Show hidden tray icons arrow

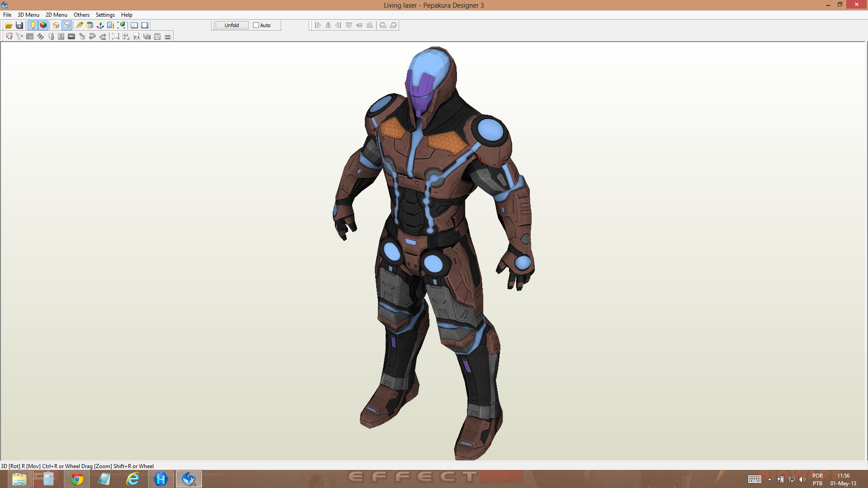769,479
